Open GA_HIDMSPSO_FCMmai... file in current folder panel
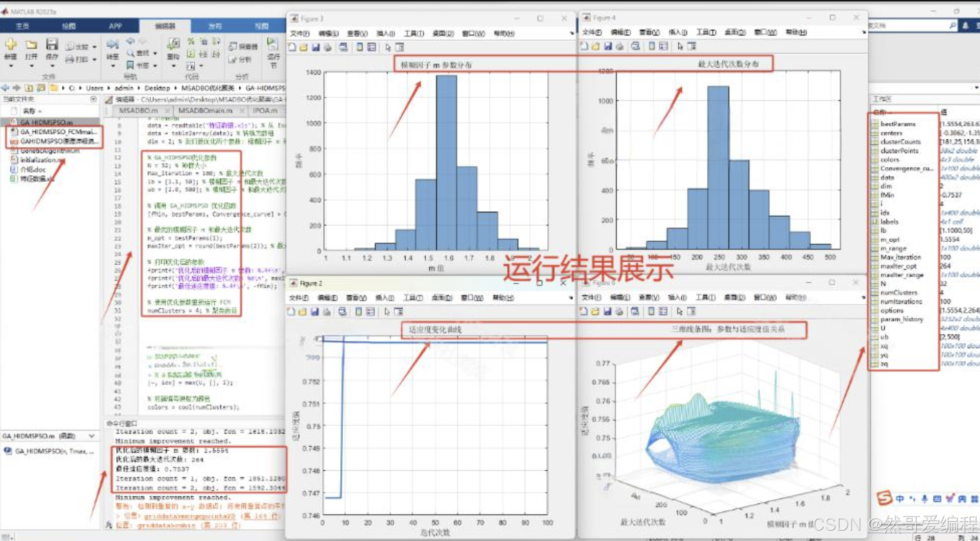Screen dimensions: 980x541 [54, 132]
